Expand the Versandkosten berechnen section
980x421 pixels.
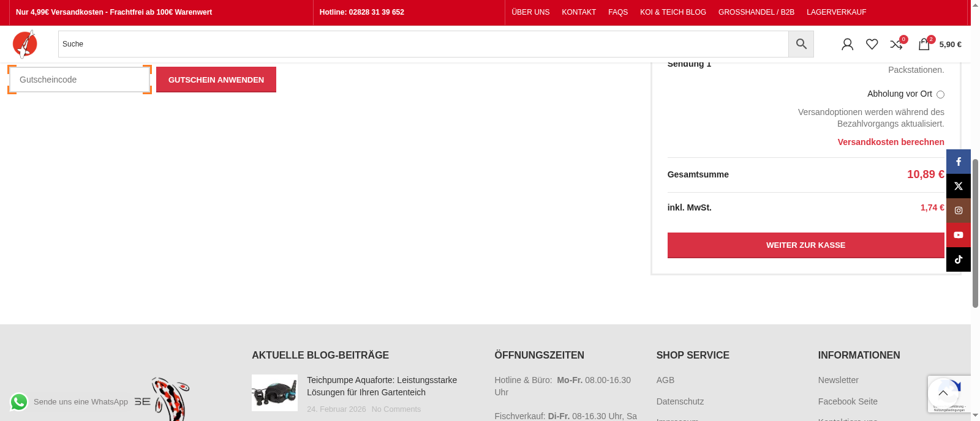click(x=891, y=142)
